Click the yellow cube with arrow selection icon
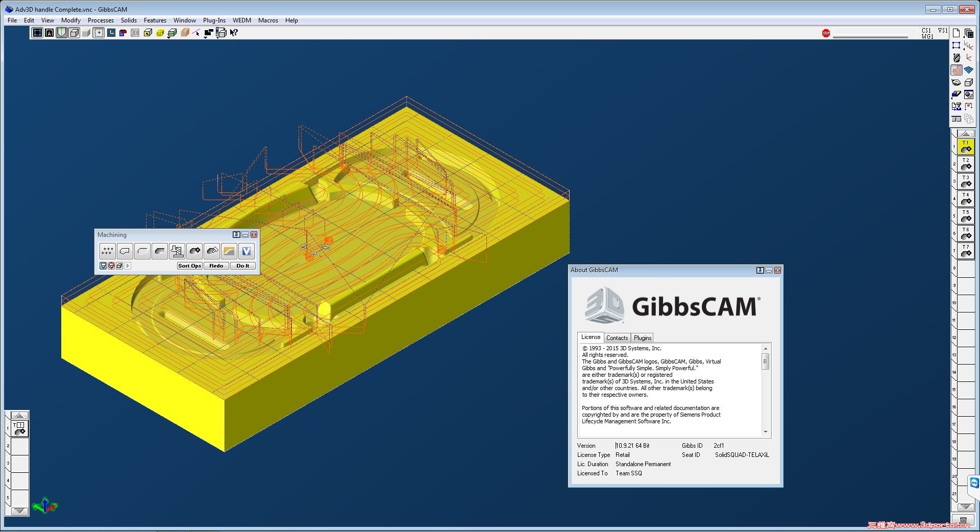 [x=148, y=33]
